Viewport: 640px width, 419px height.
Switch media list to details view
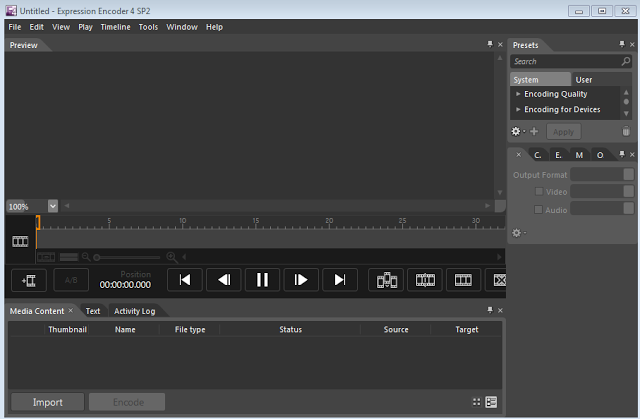(491, 402)
